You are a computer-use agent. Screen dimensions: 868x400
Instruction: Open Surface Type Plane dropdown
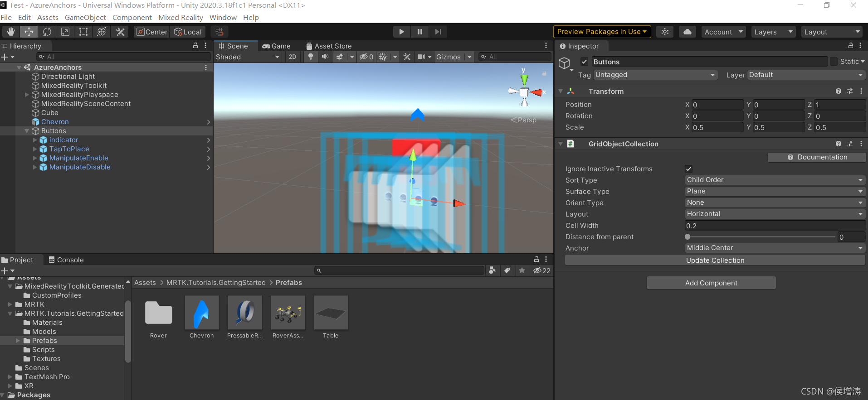(x=775, y=191)
